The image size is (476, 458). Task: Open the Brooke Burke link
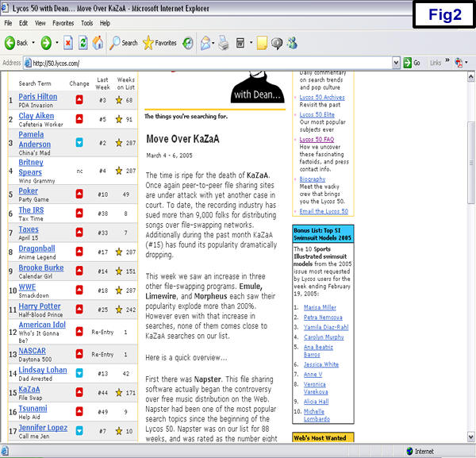(41, 267)
